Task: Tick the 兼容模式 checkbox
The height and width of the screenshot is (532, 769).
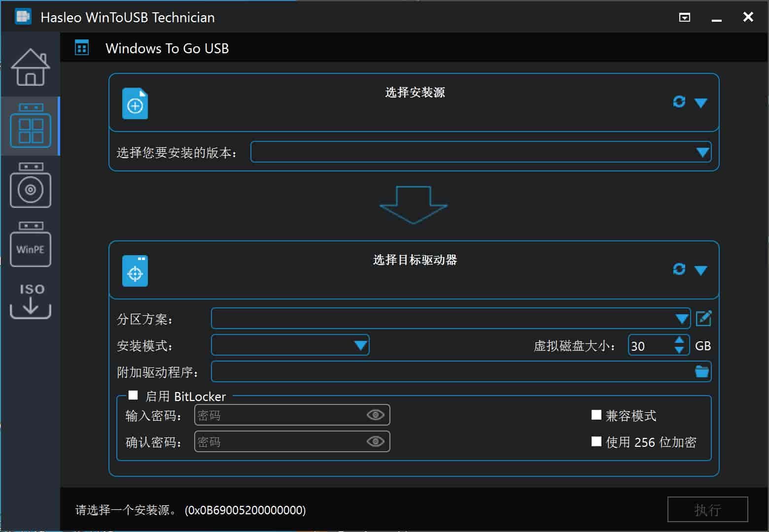Action: [x=596, y=415]
